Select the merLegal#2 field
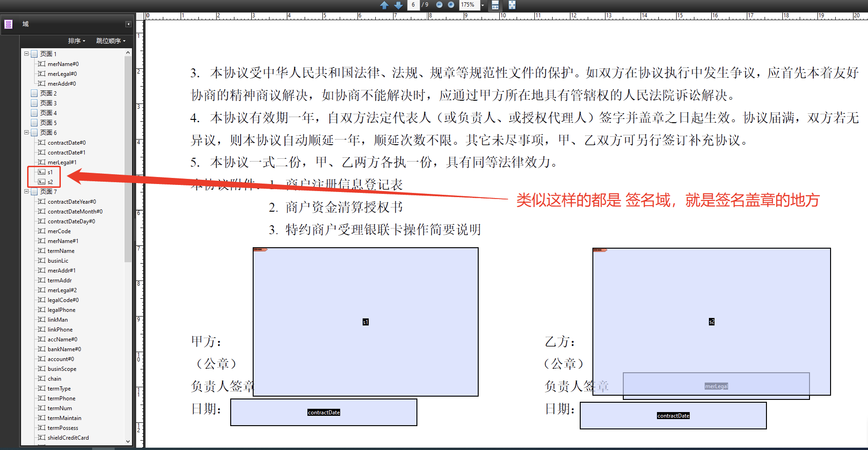Viewport: 868px width, 450px height. (x=62, y=290)
